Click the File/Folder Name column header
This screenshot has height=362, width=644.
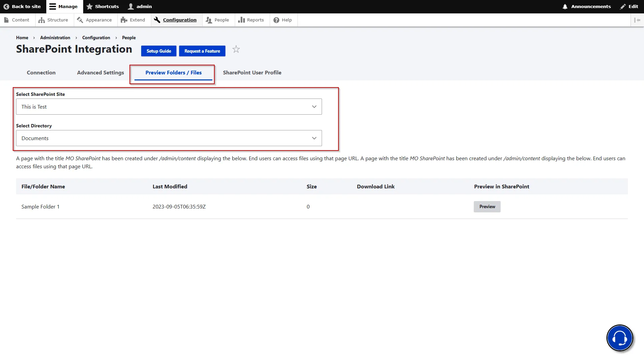click(x=43, y=186)
